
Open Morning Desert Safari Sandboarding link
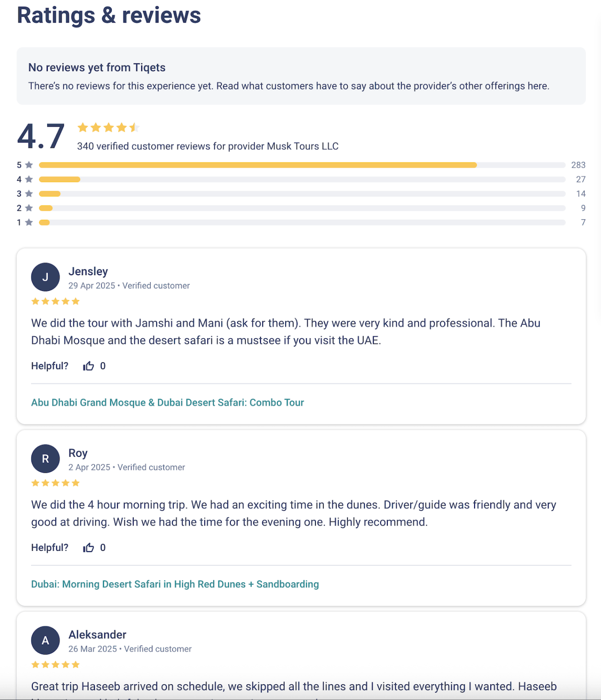[x=175, y=584]
